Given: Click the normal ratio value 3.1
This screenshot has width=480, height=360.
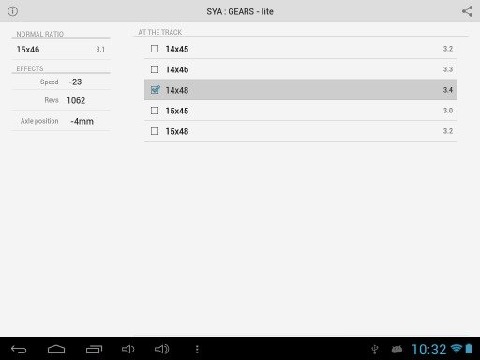Looking at the screenshot, I should pyautogui.click(x=101, y=49).
